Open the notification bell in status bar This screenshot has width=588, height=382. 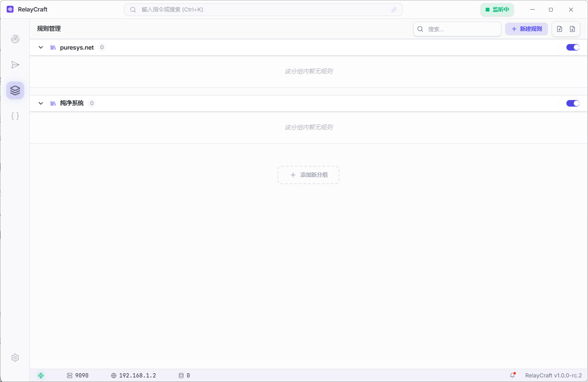[513, 376]
